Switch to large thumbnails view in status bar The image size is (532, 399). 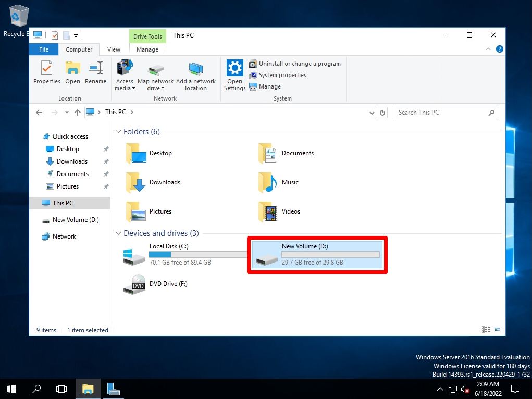pyautogui.click(x=497, y=329)
